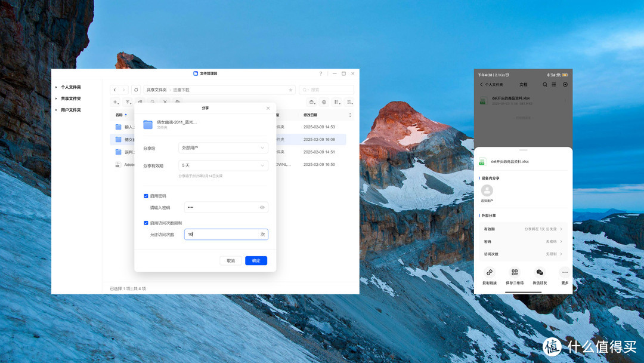Click the help question mark icon
Screen dimensions: 644x363
[x=321, y=73]
